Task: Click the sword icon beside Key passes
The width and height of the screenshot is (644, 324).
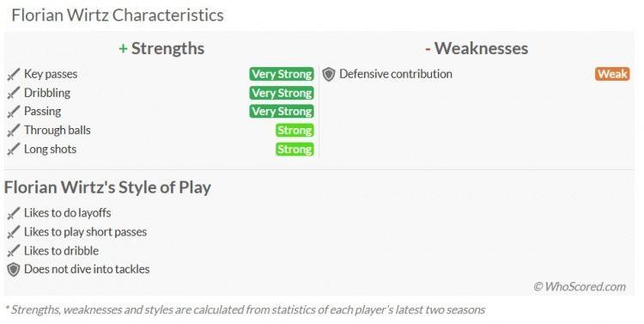Action: click(x=14, y=75)
